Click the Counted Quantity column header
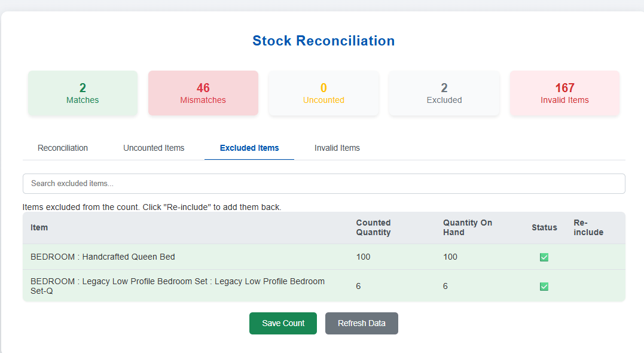This screenshot has width=644, height=353. pyautogui.click(x=373, y=227)
